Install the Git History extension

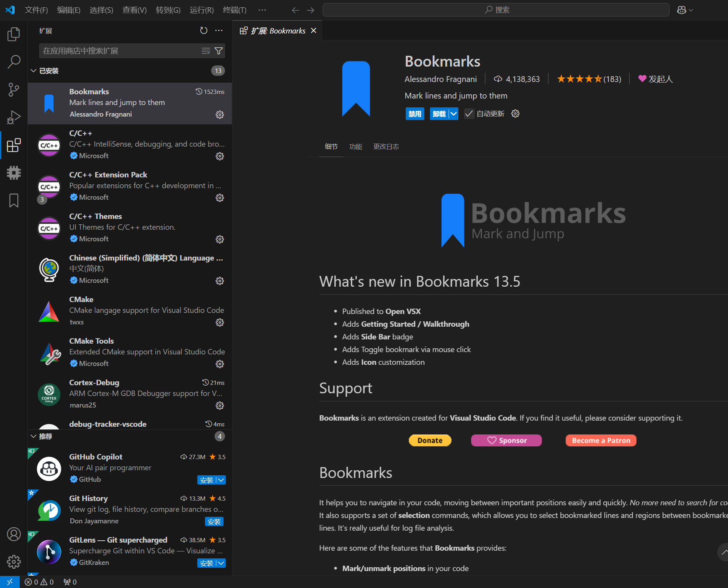click(x=214, y=521)
